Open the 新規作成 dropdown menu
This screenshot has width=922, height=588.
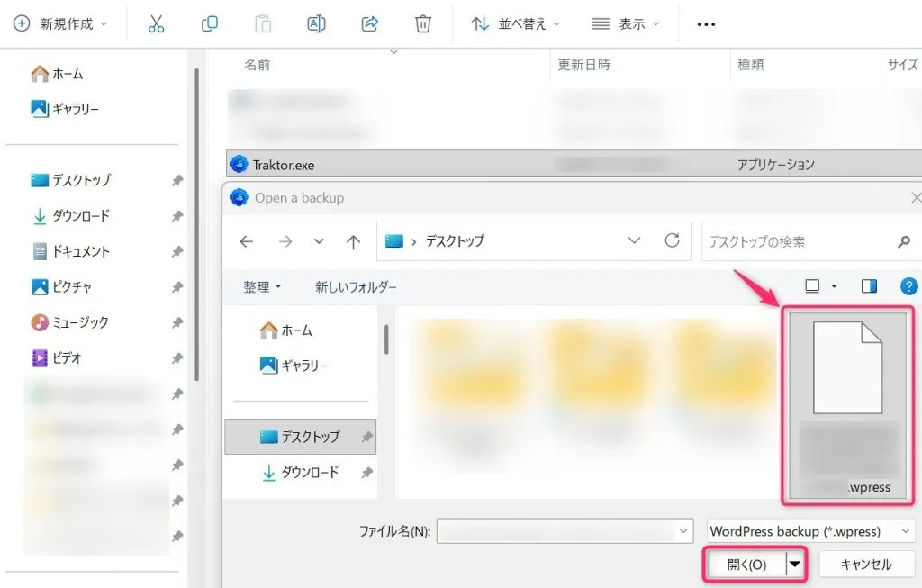pos(61,24)
